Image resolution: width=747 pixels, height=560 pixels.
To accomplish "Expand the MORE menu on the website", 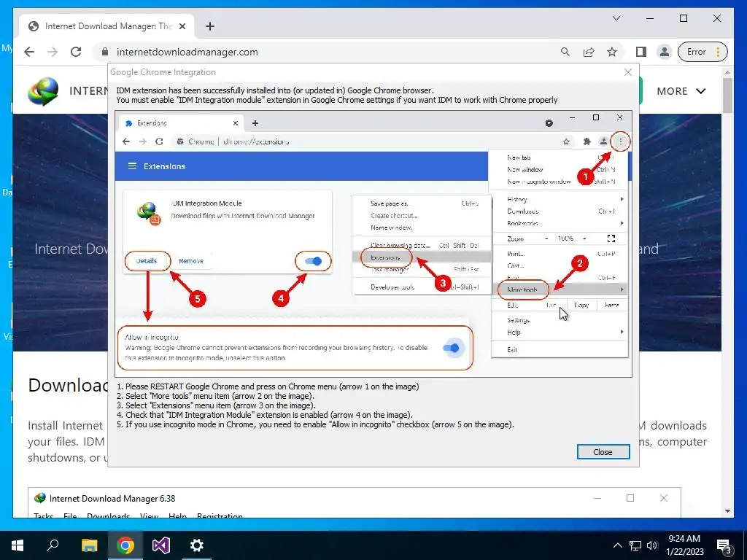I will pos(681,91).
